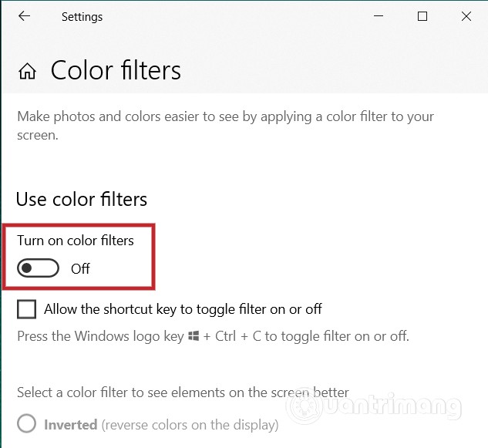488x448 pixels.
Task: Check the shortcut key toggle filter checkbox
Action: click(x=27, y=309)
